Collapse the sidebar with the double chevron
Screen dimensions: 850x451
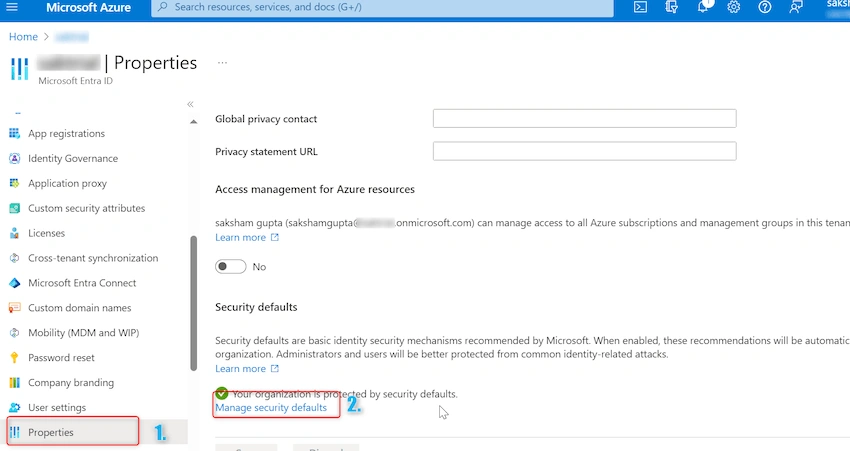coord(190,104)
